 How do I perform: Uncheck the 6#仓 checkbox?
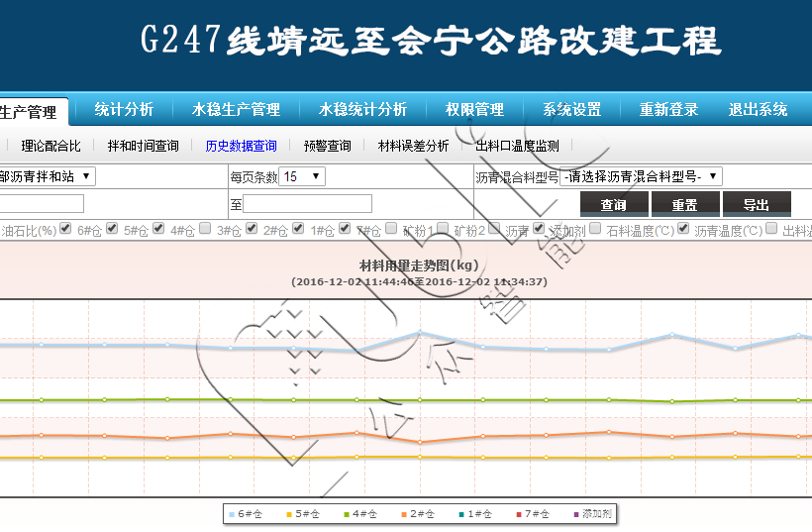[65, 229]
